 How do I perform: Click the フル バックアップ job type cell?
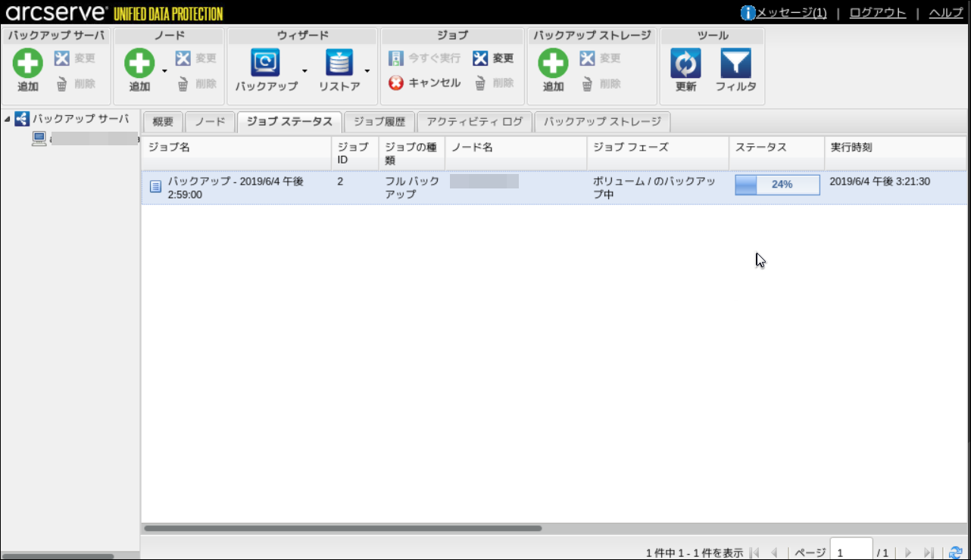coord(411,188)
